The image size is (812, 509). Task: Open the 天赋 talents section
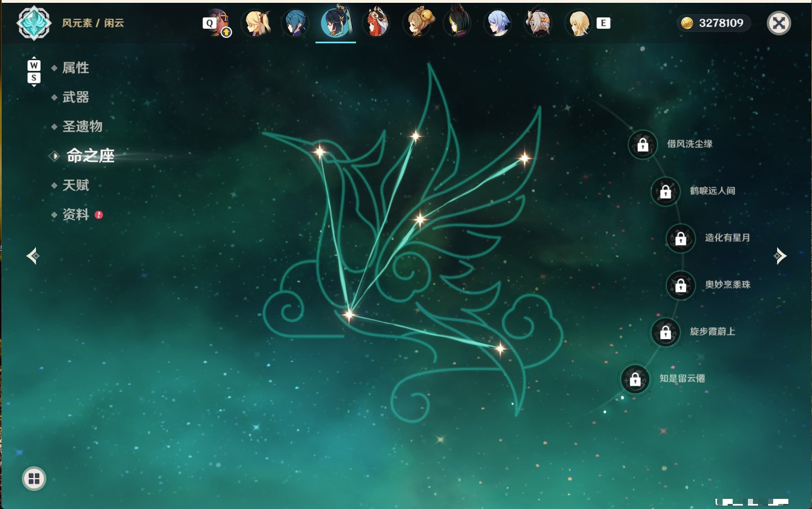click(x=75, y=185)
